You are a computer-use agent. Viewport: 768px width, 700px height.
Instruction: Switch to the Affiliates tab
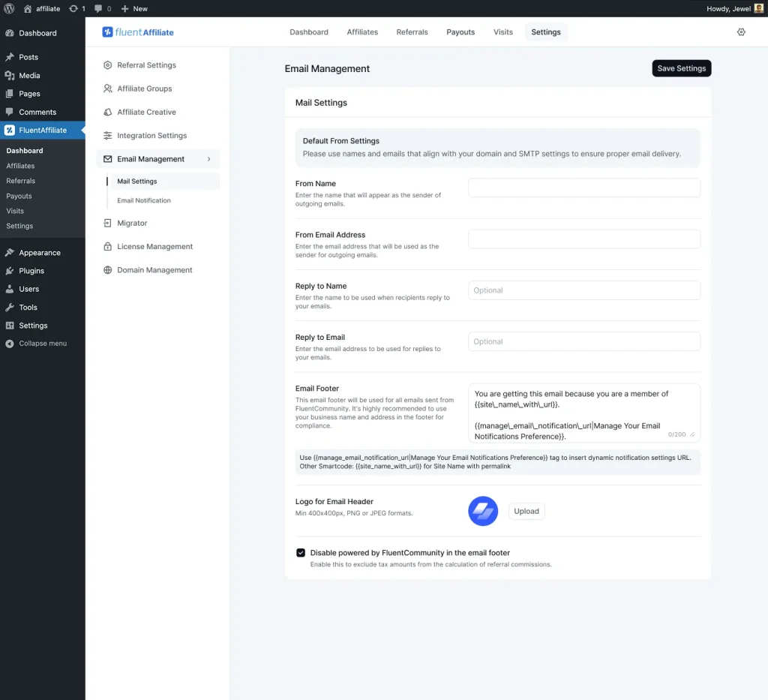point(362,32)
